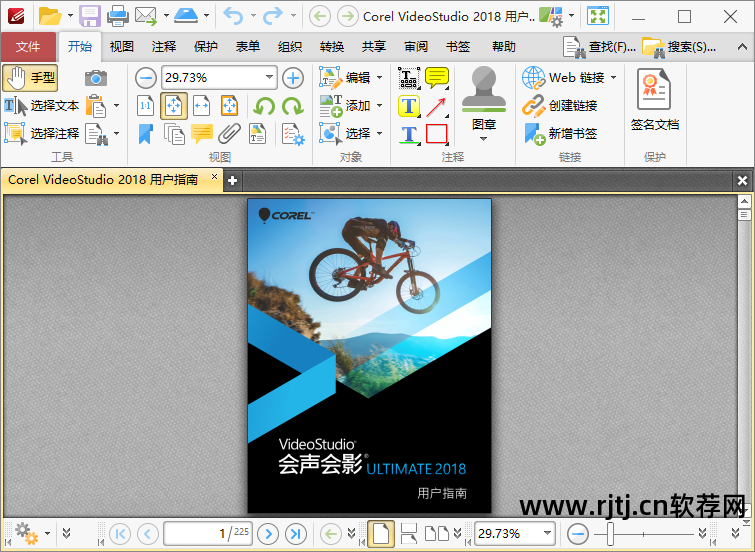Image resolution: width=755 pixels, height=552 pixels.
Task: Switch to the 表单 ribbon tab
Action: [247, 47]
